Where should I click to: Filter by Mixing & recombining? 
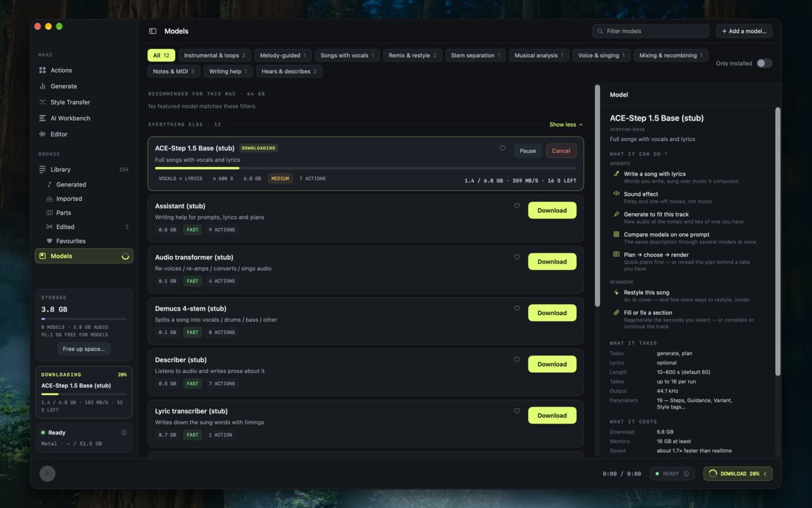tap(671, 55)
